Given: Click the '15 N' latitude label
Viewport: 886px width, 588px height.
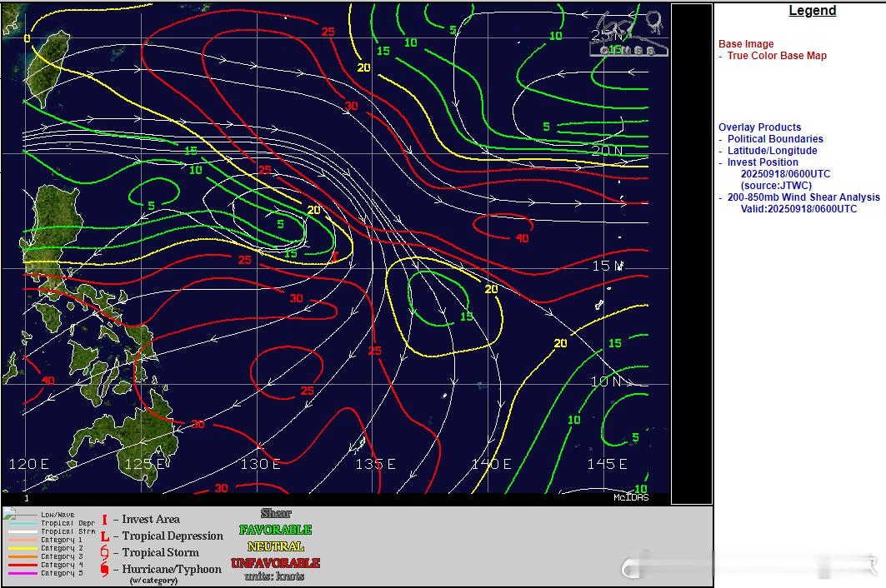Looking at the screenshot, I should pos(608,266).
